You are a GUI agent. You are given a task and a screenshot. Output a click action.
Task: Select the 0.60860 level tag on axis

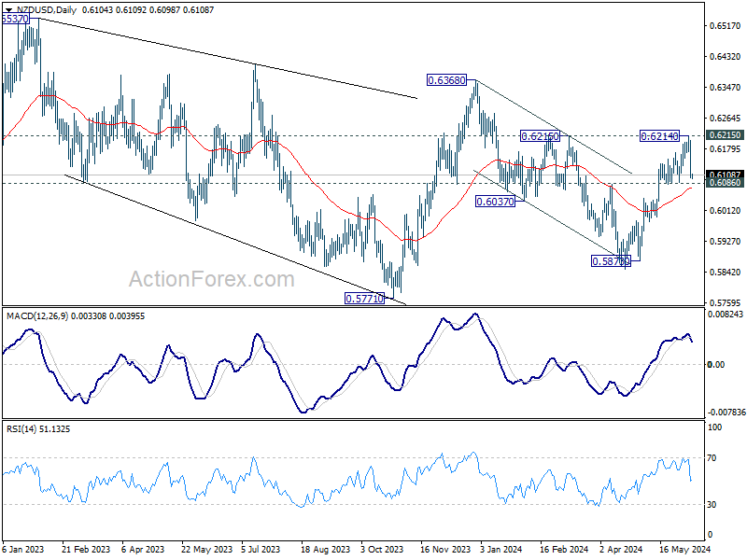point(725,183)
